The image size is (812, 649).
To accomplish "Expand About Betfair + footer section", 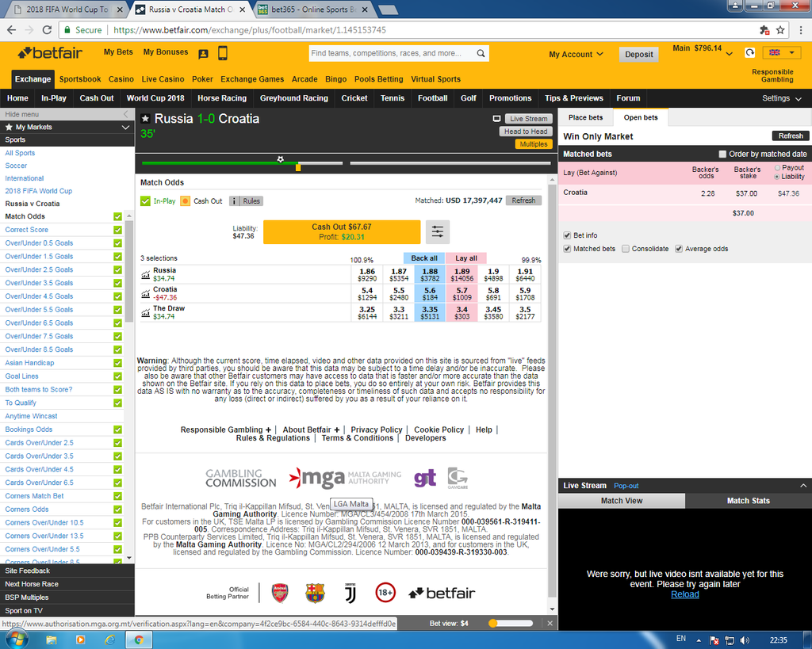I will tap(311, 429).
